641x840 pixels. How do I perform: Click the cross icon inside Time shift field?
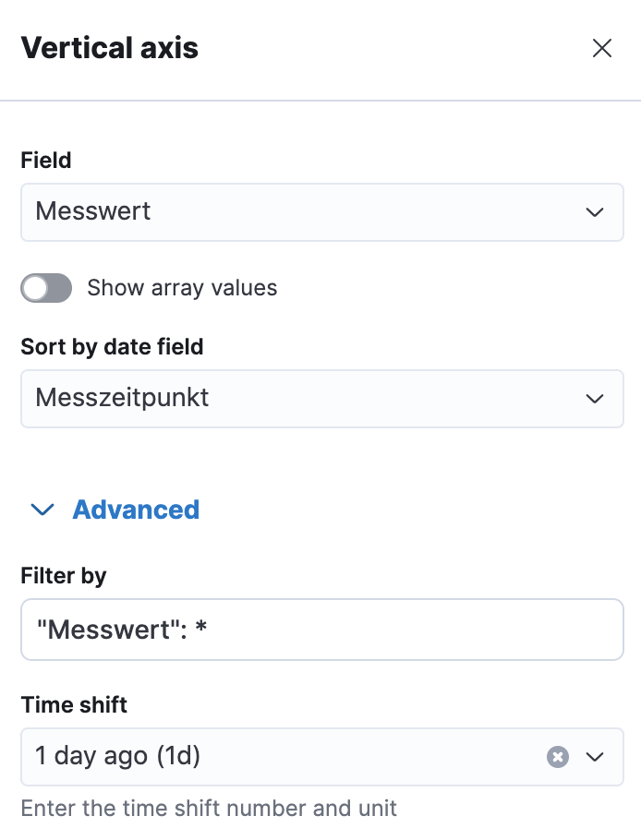pos(557,757)
